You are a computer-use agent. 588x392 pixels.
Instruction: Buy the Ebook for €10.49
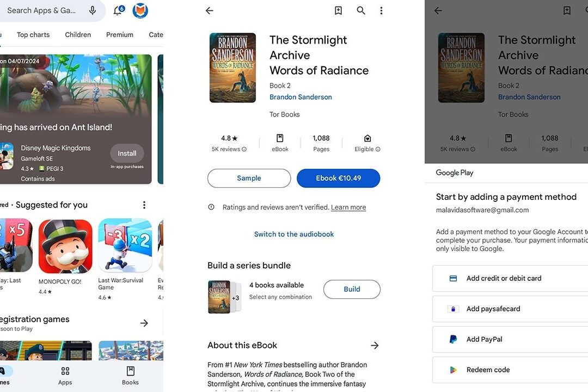click(x=338, y=178)
